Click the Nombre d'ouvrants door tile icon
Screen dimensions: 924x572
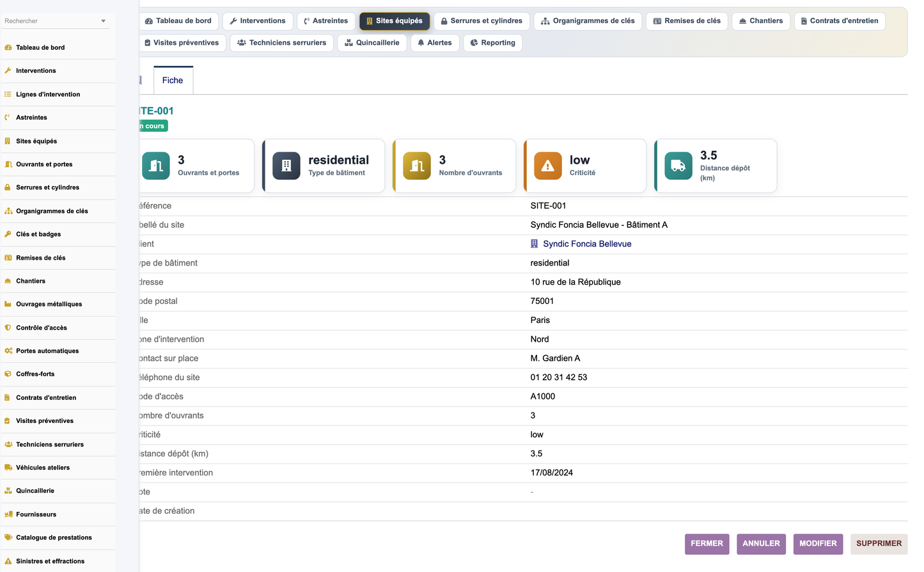pos(417,166)
